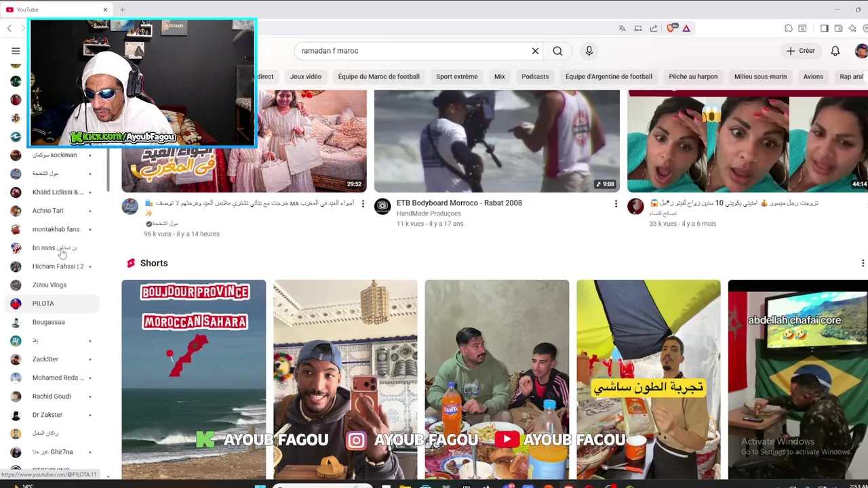Play the abdellah chafai core short
Image resolution: width=868 pixels, height=488 pixels.
coord(798,380)
